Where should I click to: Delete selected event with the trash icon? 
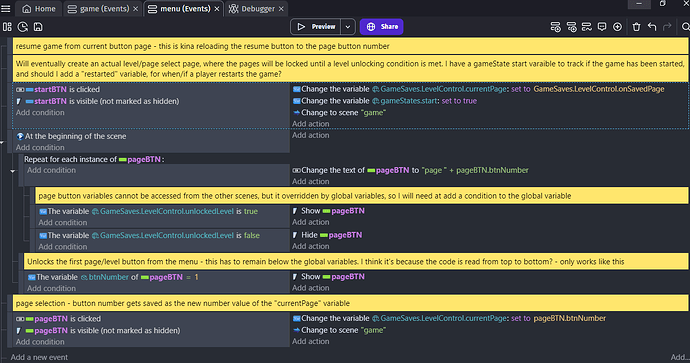636,27
